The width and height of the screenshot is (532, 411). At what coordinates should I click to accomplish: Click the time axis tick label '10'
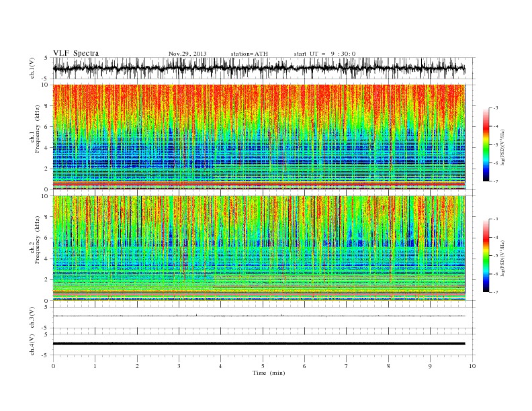(x=472, y=366)
